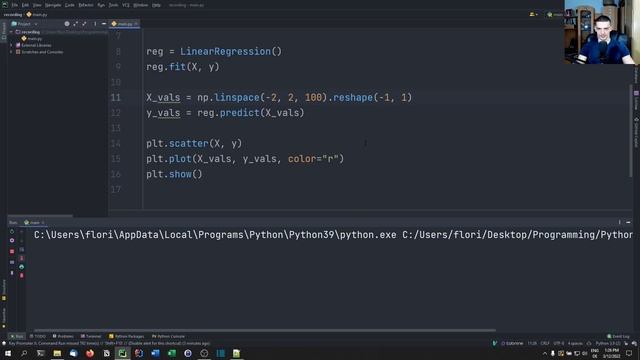Image resolution: width=640 pixels, height=360 pixels.
Task: Hide the Project panel with minus icon
Action: click(104, 24)
